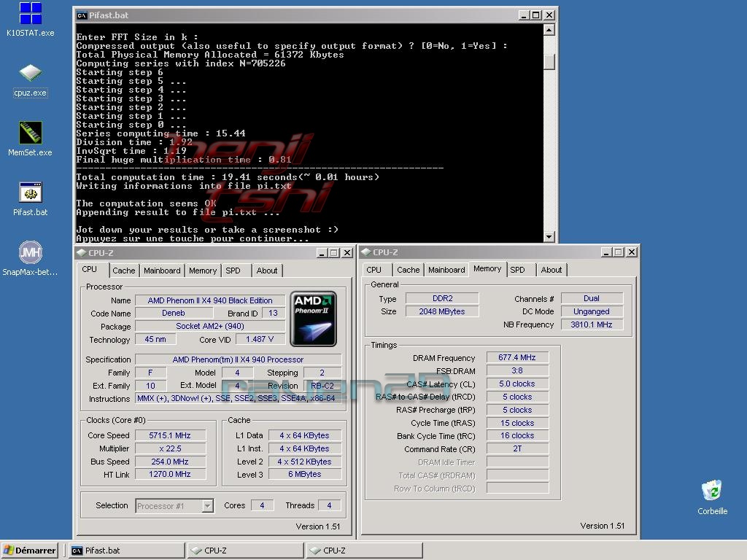Click the Multiplier value x 22.5
The width and height of the screenshot is (747, 560).
[x=170, y=448]
